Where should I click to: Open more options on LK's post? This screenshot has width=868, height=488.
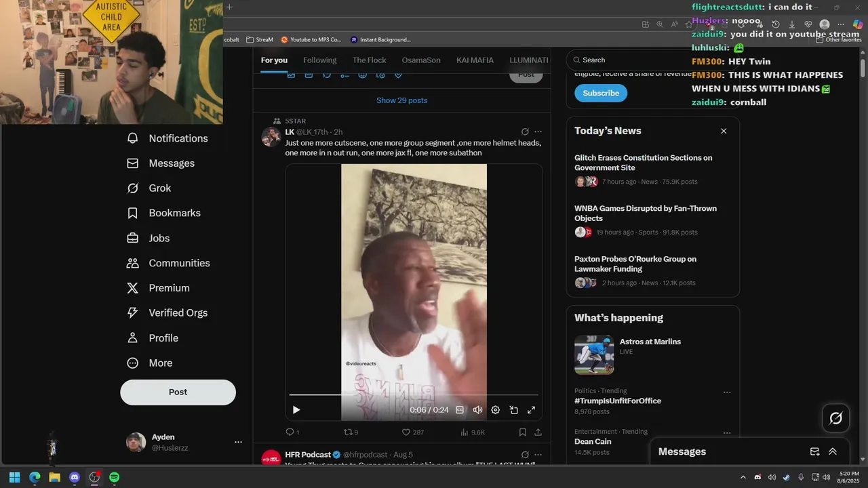pyautogui.click(x=538, y=131)
